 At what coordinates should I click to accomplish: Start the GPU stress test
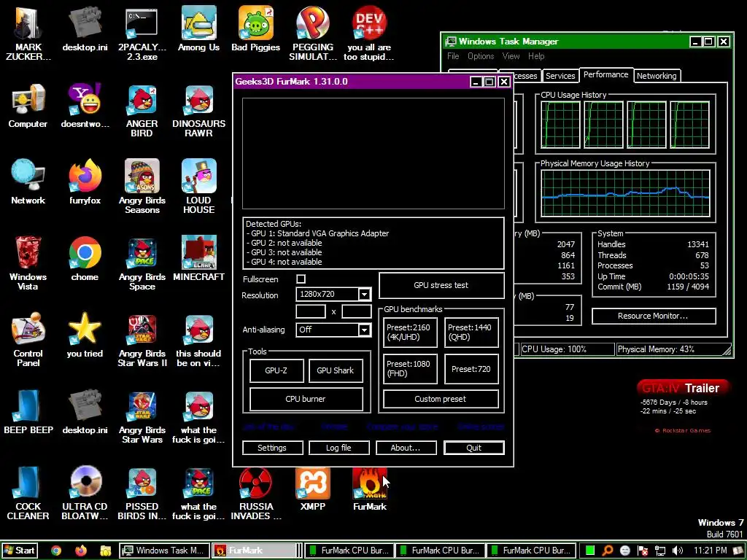[x=441, y=285]
